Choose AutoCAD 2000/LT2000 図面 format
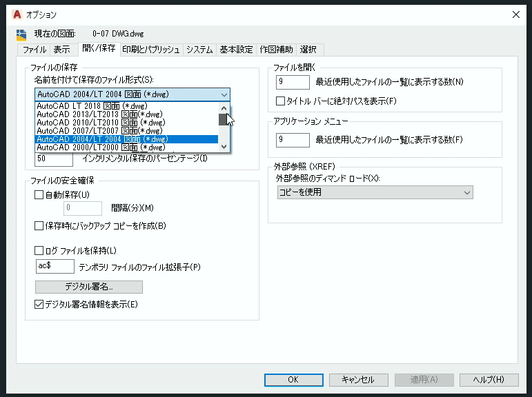 tap(126, 147)
